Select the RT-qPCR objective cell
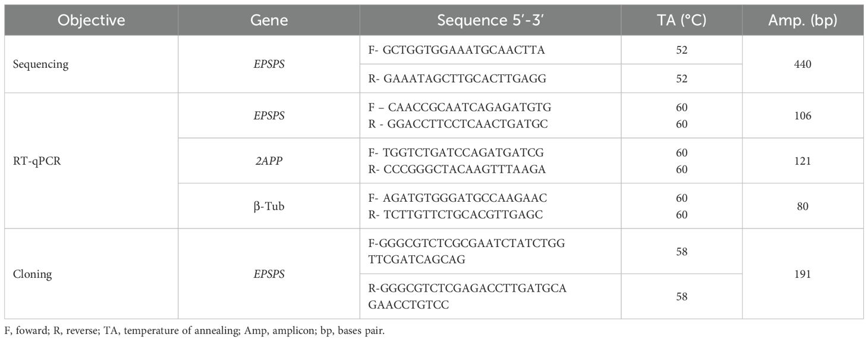Viewport: 868px width, 341px height. pyautogui.click(x=36, y=161)
